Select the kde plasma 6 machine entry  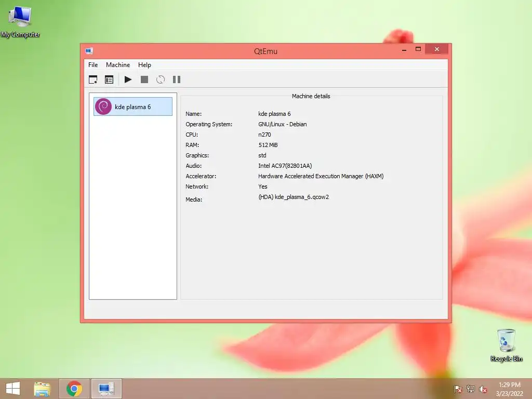point(133,107)
